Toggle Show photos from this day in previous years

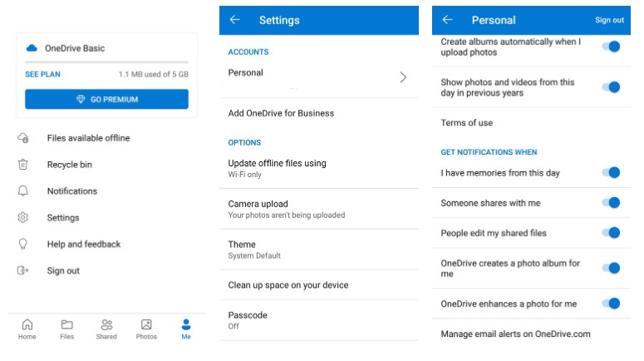click(x=611, y=87)
